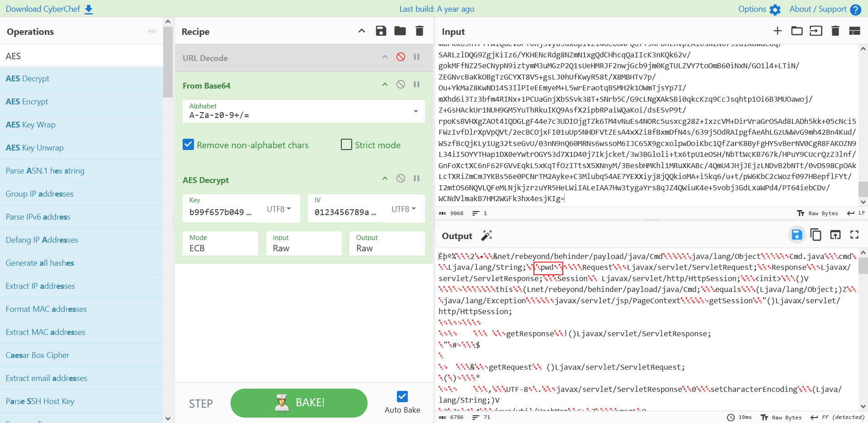Clear the recipe with the trash icon

pyautogui.click(x=420, y=31)
